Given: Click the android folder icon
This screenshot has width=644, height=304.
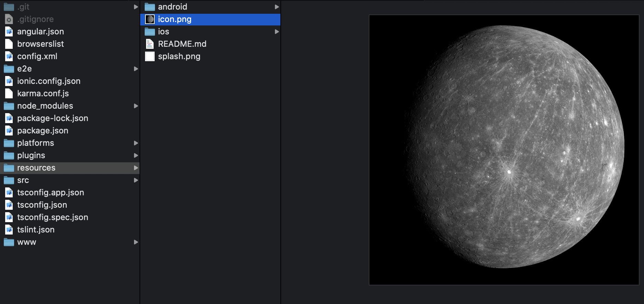Looking at the screenshot, I should pos(149,7).
